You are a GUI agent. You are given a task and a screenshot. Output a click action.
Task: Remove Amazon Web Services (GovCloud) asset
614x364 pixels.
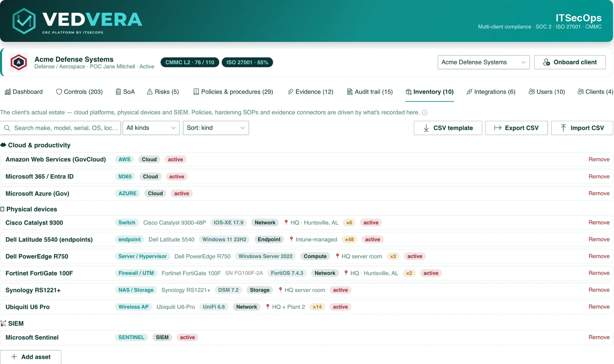coord(599,159)
